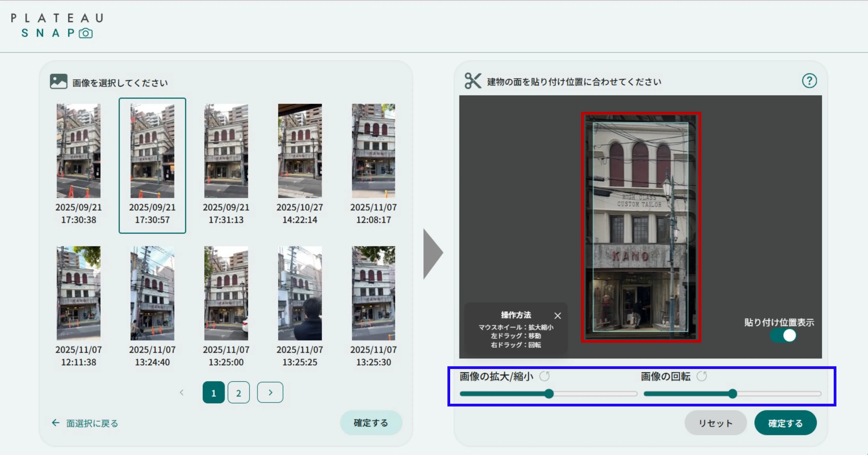Open the 面選択に戻る link
The width and height of the screenshot is (868, 455).
92,423
